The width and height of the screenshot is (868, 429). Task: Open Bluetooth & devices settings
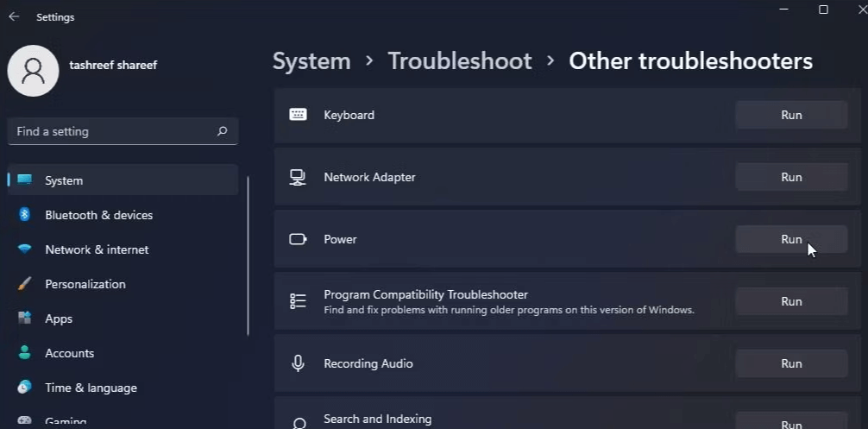coord(98,215)
